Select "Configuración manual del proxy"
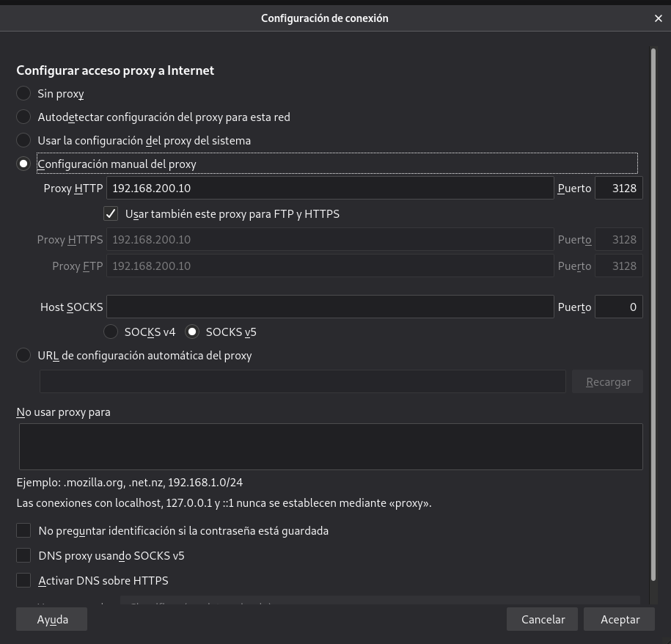Image resolution: width=671 pixels, height=644 pixels. [x=23, y=164]
